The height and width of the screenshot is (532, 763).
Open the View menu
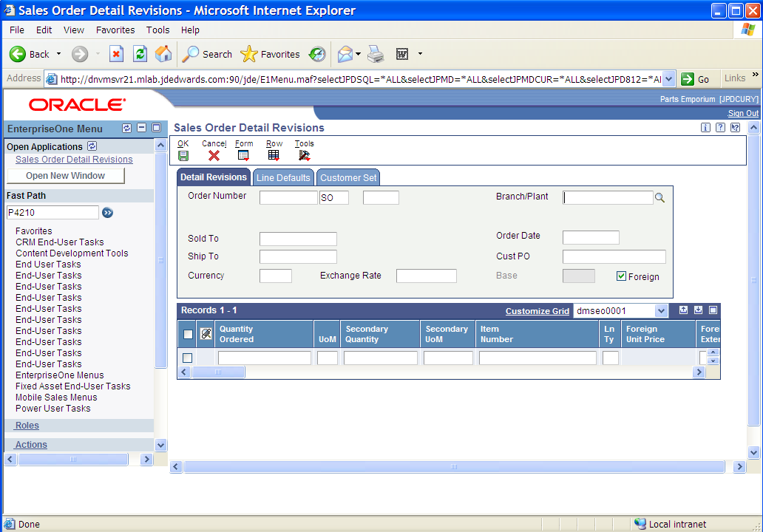click(x=74, y=30)
